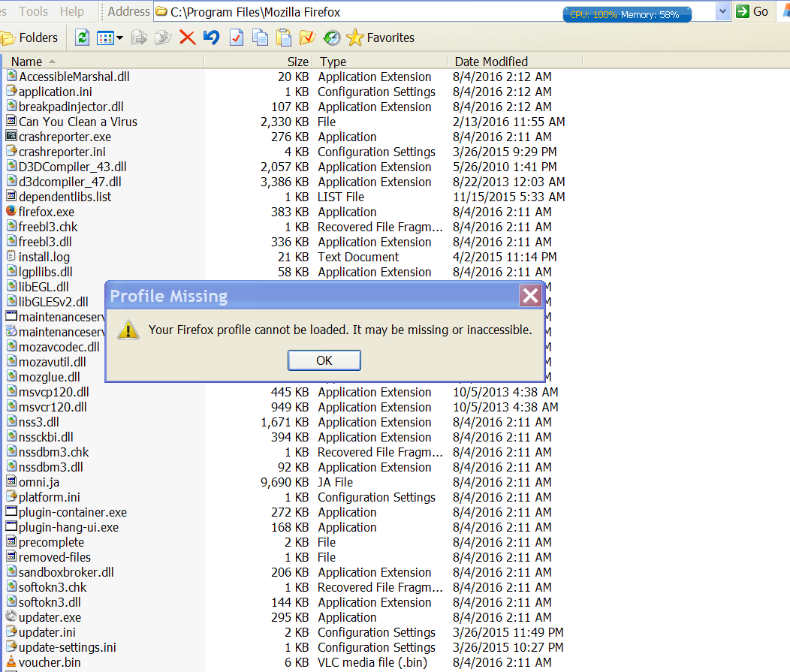
Task: Toggle the Folders pane button
Action: (x=30, y=38)
